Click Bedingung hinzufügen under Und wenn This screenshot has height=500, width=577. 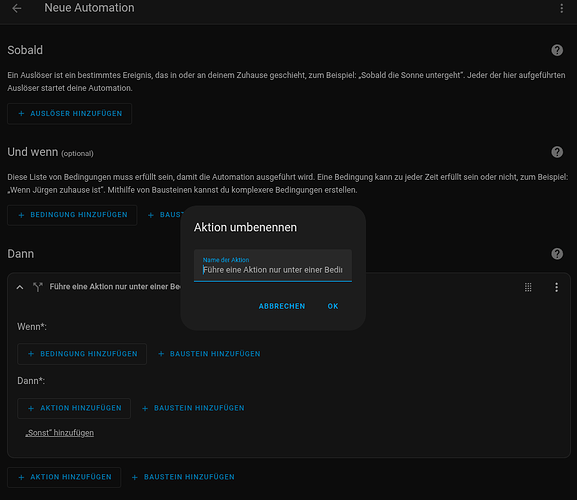(72, 215)
